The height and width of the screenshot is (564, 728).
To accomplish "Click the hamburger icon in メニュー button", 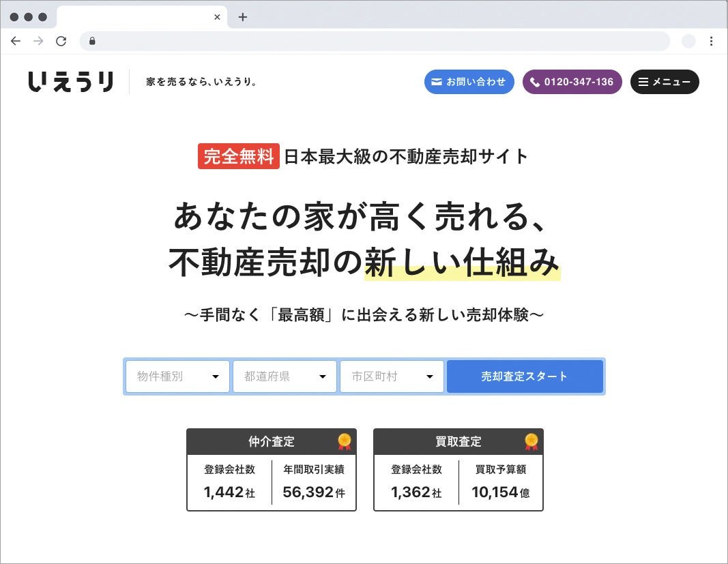I will 643,82.
